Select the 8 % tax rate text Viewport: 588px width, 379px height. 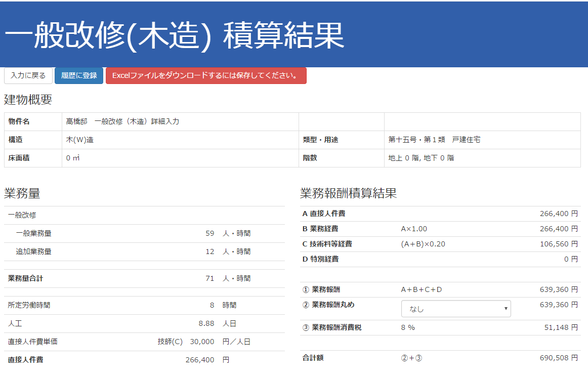coord(408,327)
